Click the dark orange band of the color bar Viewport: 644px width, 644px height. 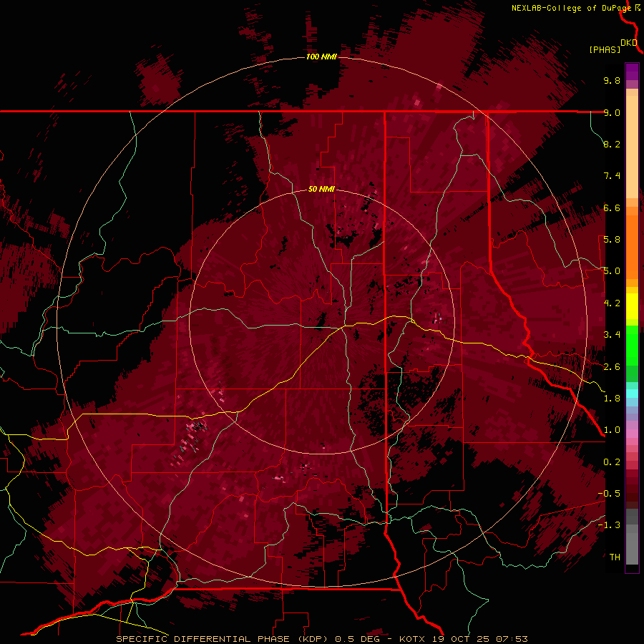pyautogui.click(x=632, y=246)
